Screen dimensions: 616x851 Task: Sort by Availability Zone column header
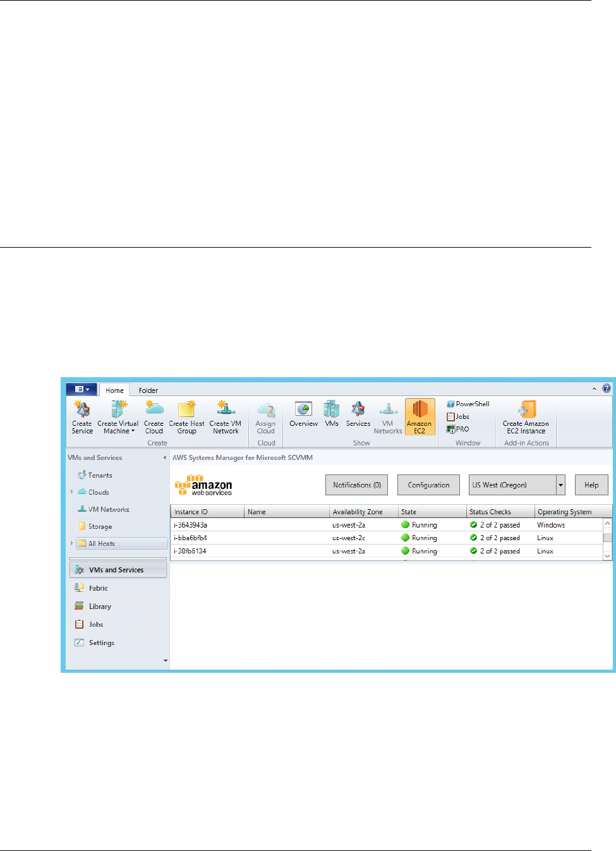364,512
